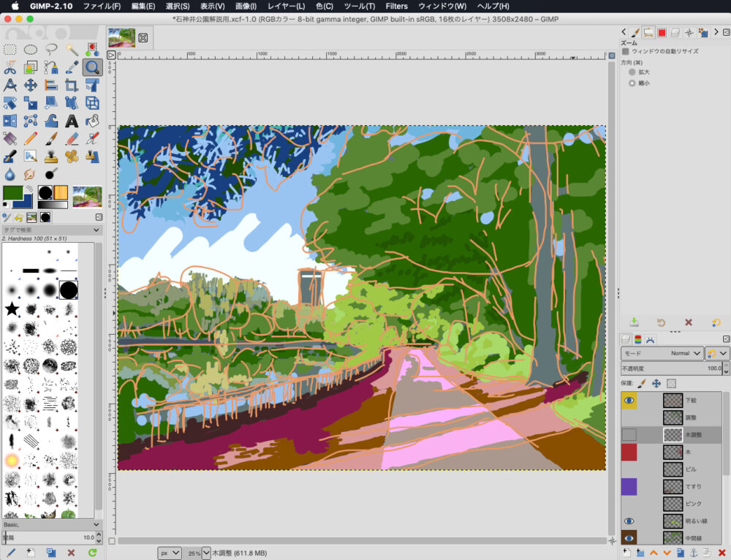Open the px unit dropdown
This screenshot has height=560, width=731.
[x=170, y=553]
